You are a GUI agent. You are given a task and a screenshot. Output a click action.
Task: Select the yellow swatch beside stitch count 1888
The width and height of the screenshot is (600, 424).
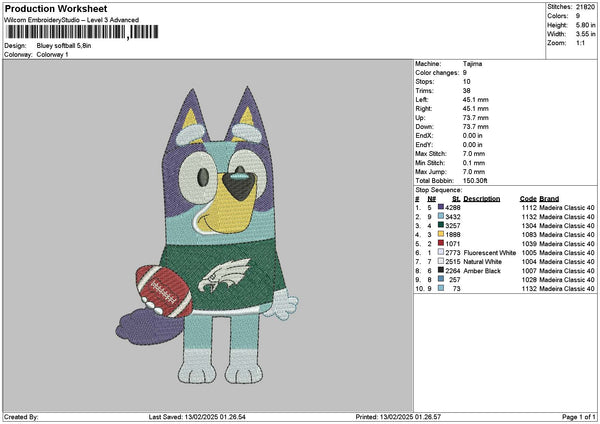click(441, 234)
